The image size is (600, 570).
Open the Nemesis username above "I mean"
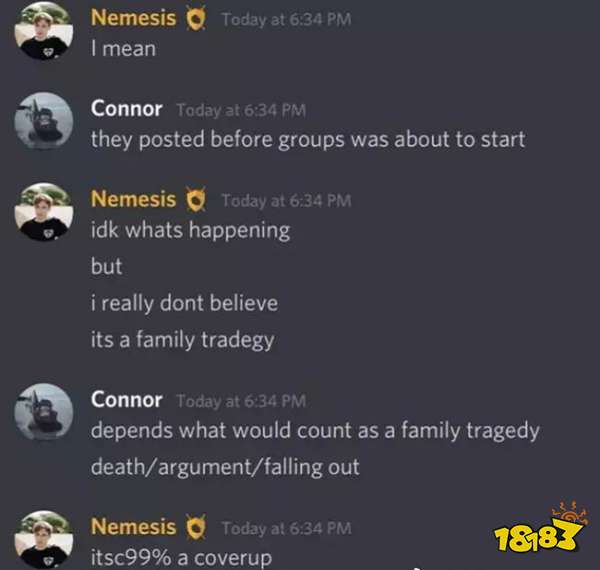[133, 18]
